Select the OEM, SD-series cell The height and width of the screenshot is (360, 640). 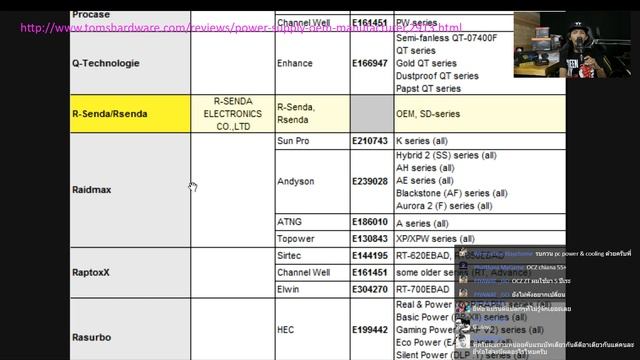coord(480,114)
